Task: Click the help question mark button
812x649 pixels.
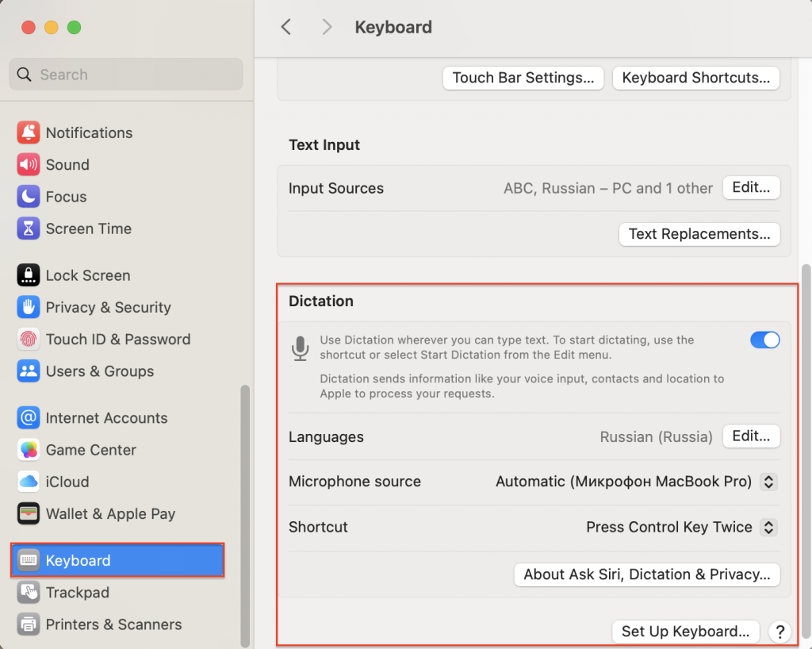Action: click(x=779, y=632)
